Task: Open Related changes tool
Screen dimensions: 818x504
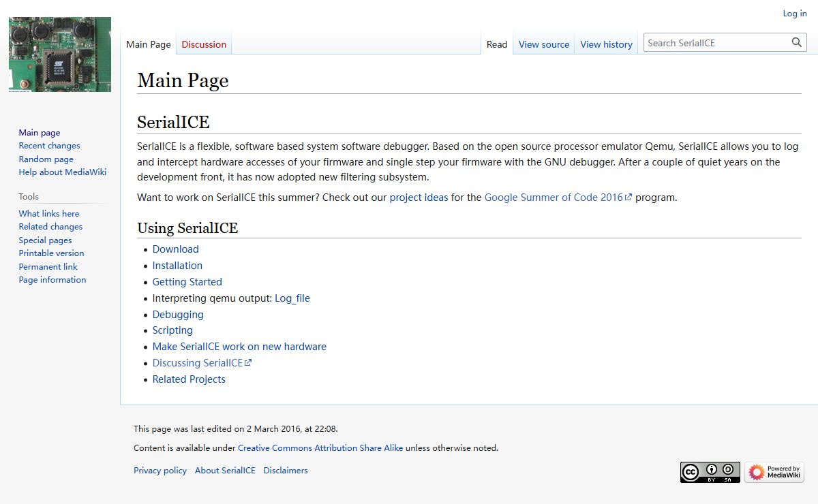Action: click(x=50, y=227)
